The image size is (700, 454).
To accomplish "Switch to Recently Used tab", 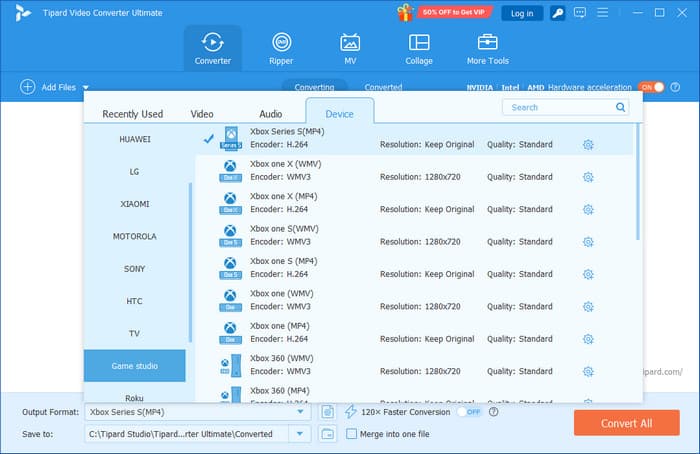I will (x=133, y=114).
